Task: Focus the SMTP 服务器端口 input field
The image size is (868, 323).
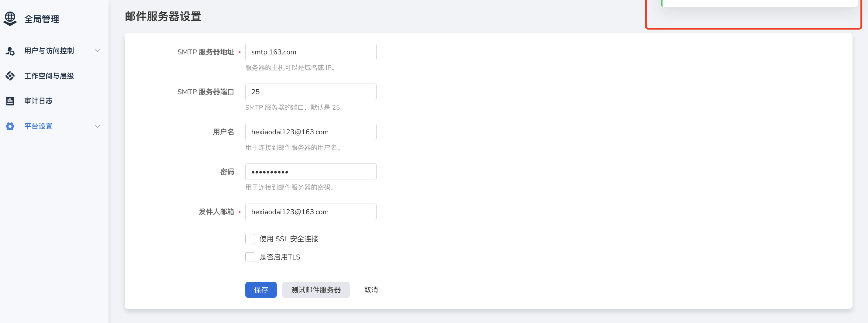Action: (x=311, y=91)
